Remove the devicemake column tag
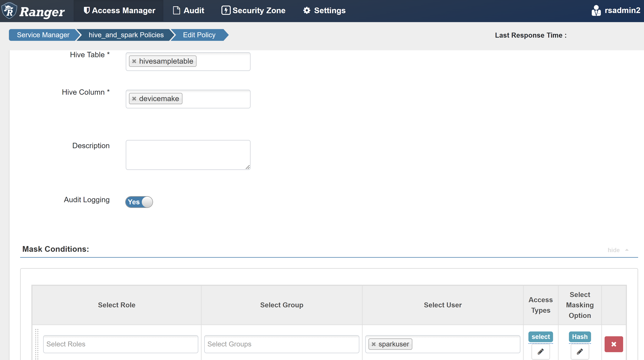 [134, 99]
